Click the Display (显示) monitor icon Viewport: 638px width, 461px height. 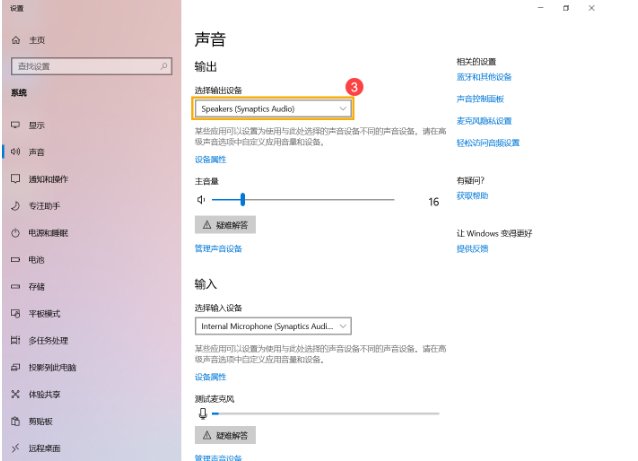15,125
